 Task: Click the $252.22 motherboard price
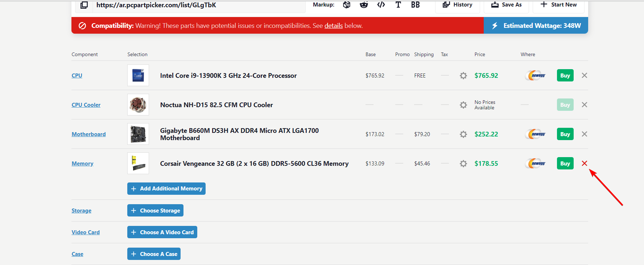pos(486,134)
